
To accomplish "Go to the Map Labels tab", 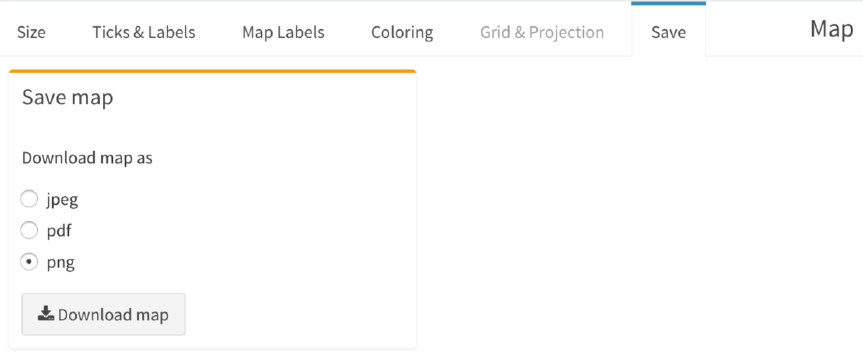I will (283, 32).
